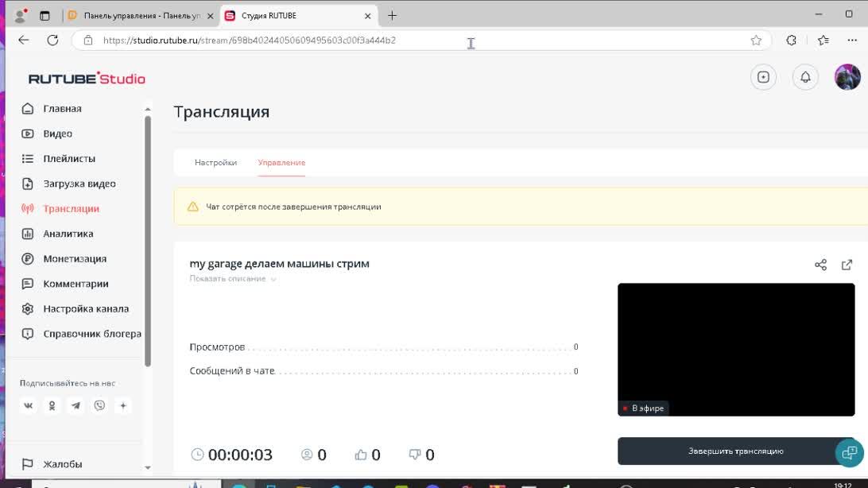Click the Сообщений в чате row
Viewport: 868px width, 488px height.
[x=384, y=371]
